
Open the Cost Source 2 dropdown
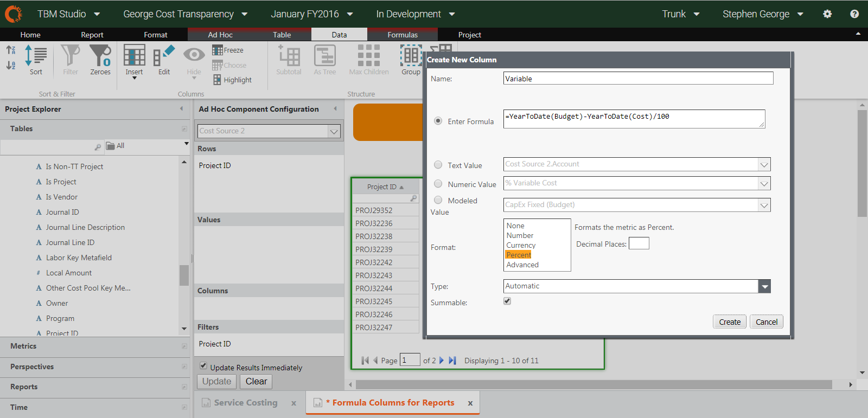(334, 131)
